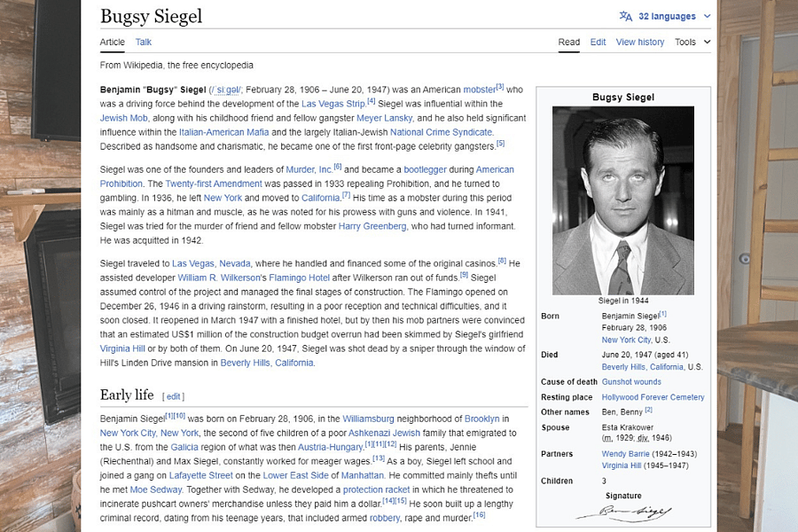798x532 pixels.
Task: Open Beverly Hills, California paragraph link
Action: pyautogui.click(x=267, y=363)
